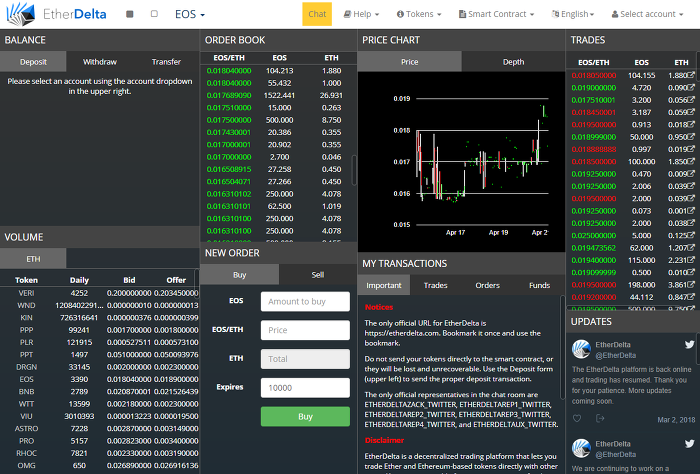Select the ETH tab under Volume

click(33, 259)
